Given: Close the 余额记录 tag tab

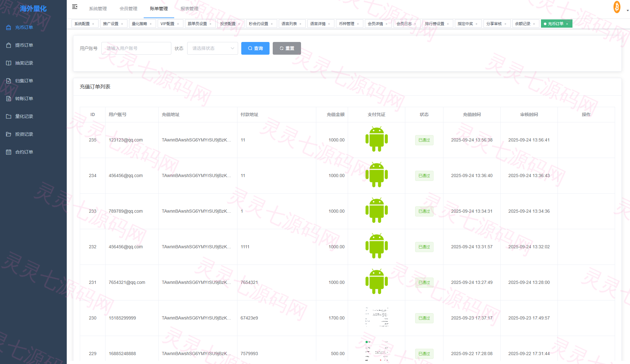Looking at the screenshot, I should coord(534,24).
